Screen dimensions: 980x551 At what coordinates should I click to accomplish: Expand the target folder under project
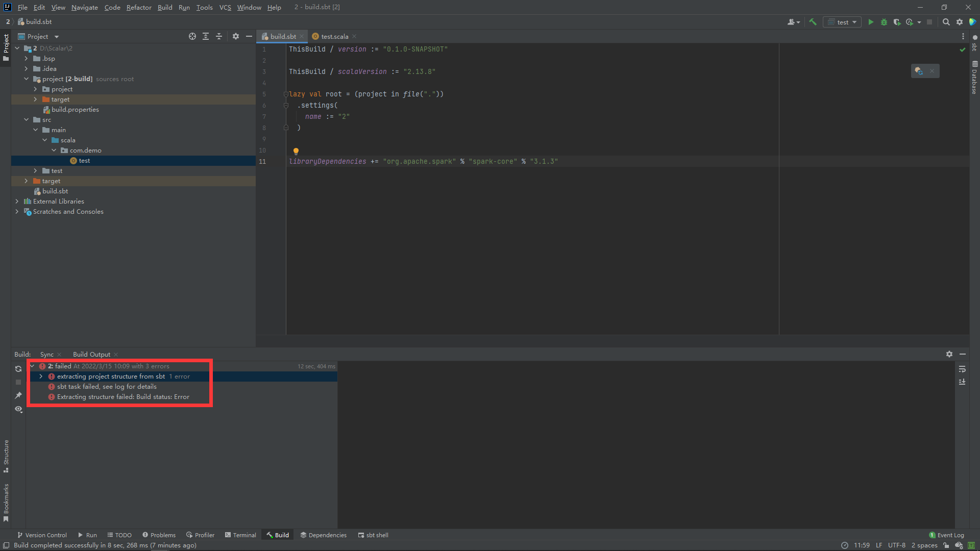click(35, 99)
